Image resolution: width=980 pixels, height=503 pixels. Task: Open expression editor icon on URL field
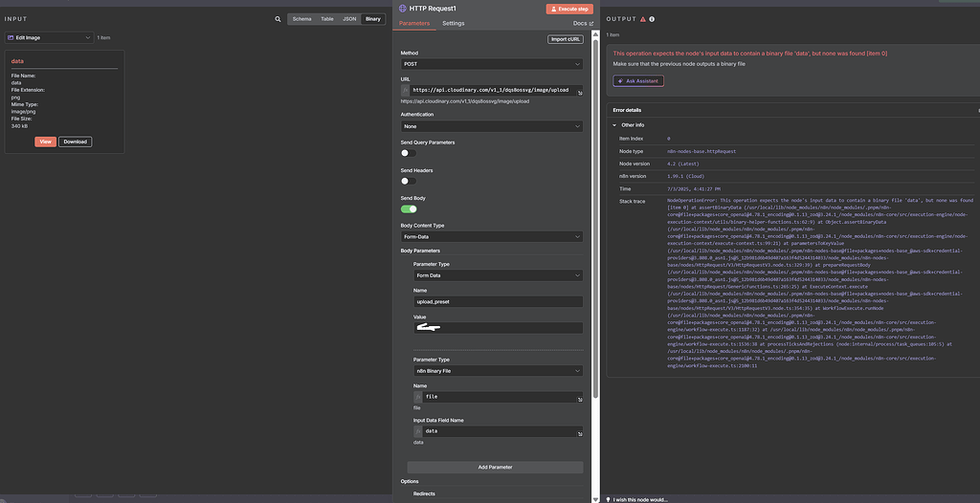coord(578,93)
